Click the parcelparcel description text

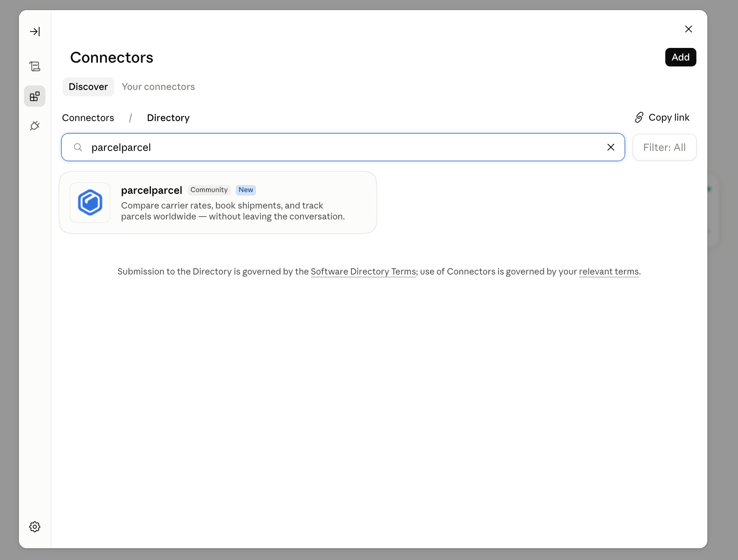click(233, 211)
